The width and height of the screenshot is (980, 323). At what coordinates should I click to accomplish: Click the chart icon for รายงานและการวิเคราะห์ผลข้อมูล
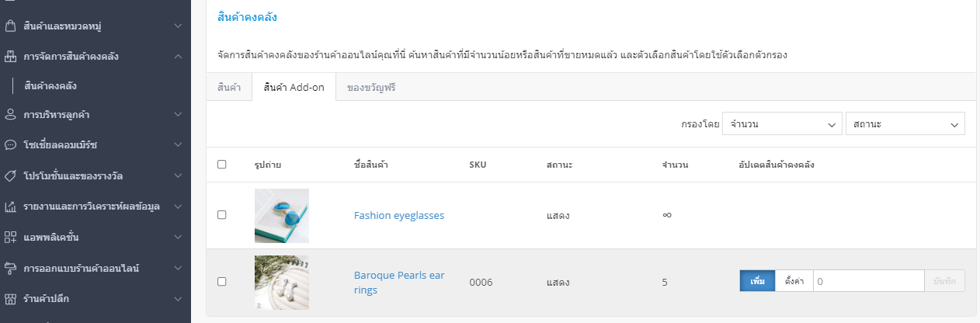[x=10, y=207]
